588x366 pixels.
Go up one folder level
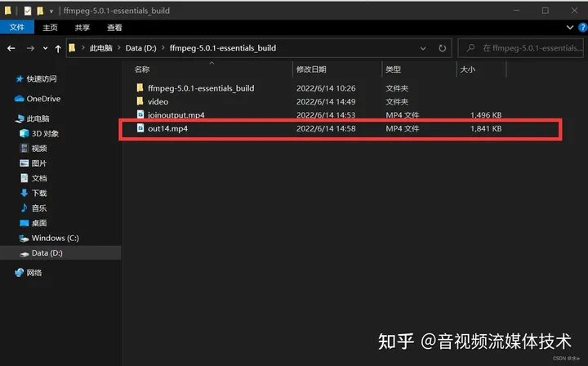pos(58,48)
